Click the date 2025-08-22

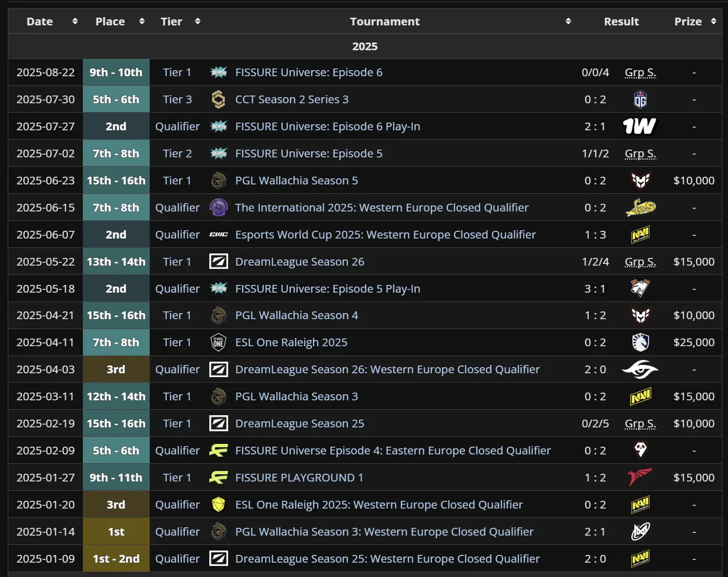45,72
